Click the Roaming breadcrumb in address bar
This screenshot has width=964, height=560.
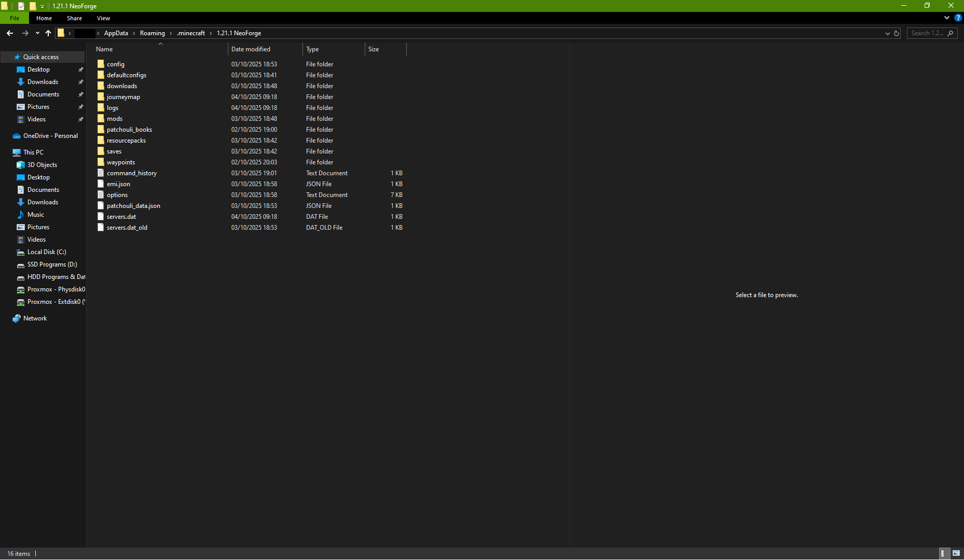152,33
